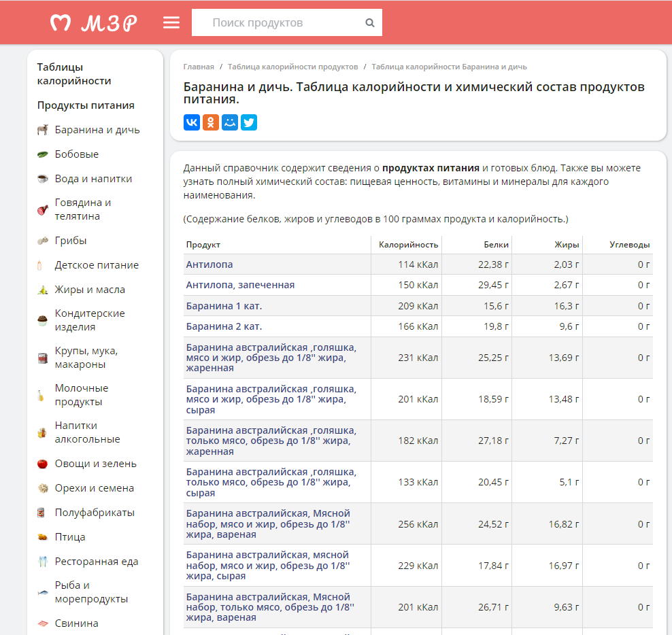
Task: Select Бобовые category in sidebar
Action: [77, 154]
